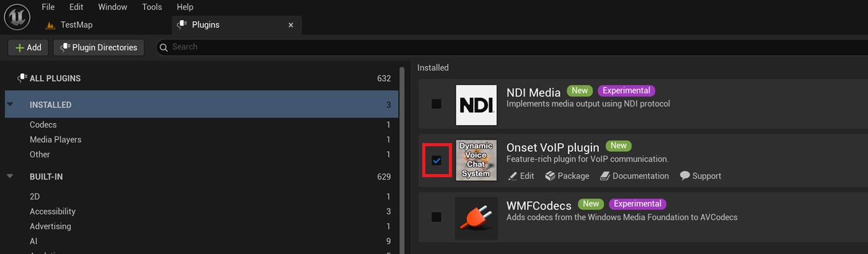Screen dimensions: 868x254
Task: Click the WMFCodecs plugin title
Action: tap(539, 205)
